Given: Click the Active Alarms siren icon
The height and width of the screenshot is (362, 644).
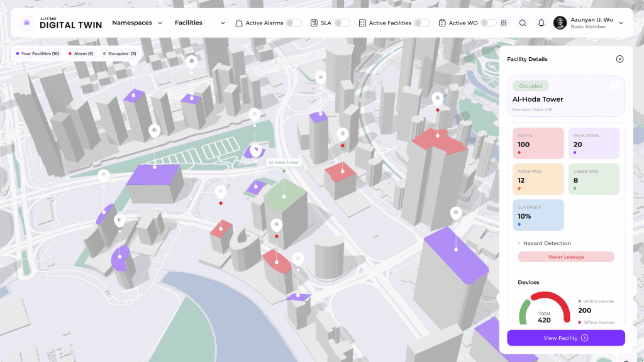Looking at the screenshot, I should coord(239,23).
